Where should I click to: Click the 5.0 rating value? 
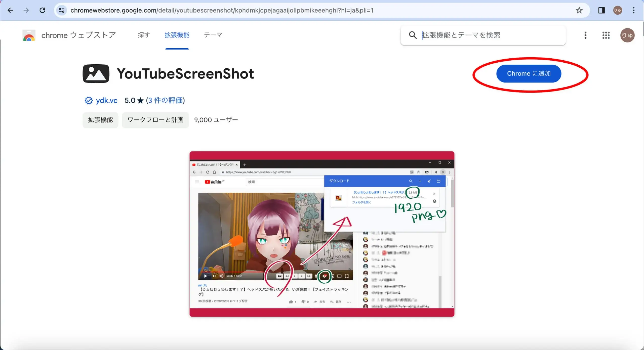[130, 100]
